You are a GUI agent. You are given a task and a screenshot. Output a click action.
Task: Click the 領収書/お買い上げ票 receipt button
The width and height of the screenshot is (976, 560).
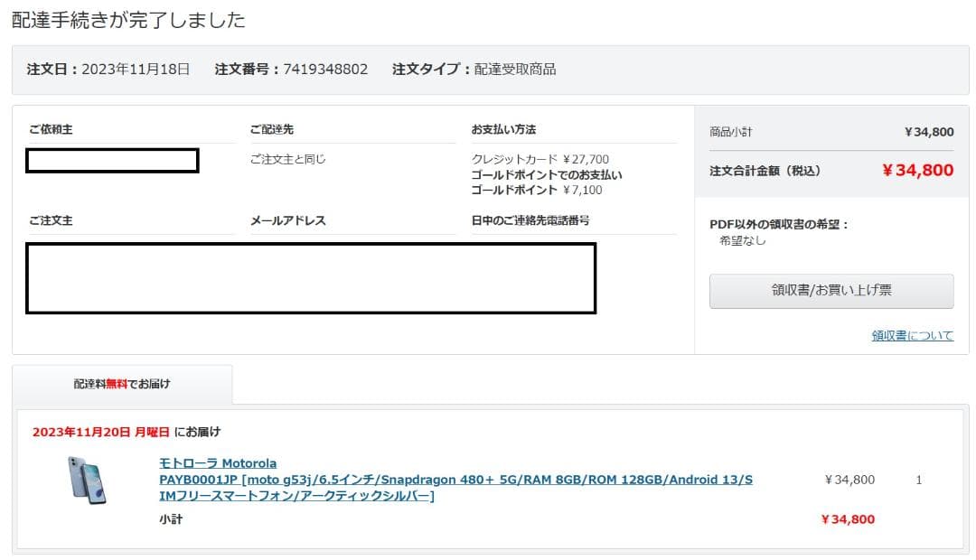(x=830, y=291)
